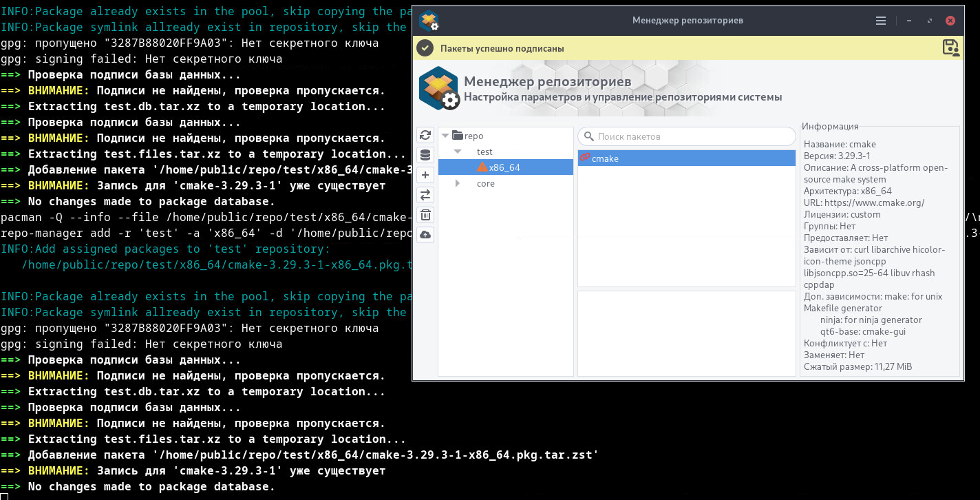Select the x86_64 architecture tree item
The height and width of the screenshot is (500, 980).
[504, 167]
